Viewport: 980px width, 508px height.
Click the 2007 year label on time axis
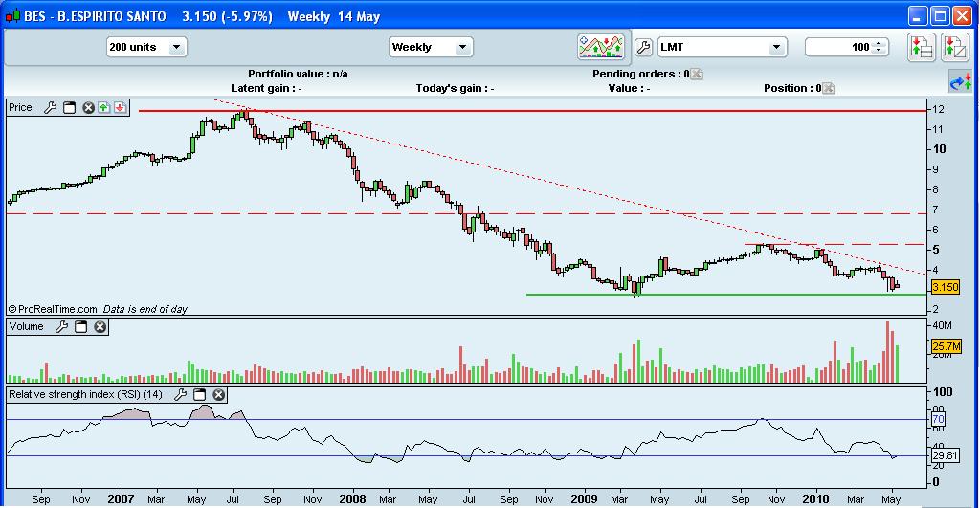click(x=121, y=498)
